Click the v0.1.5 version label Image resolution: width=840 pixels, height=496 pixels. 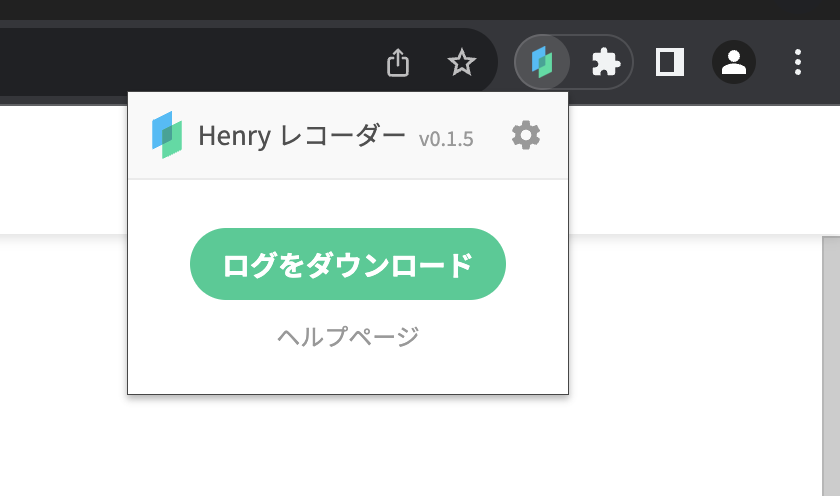(x=446, y=138)
